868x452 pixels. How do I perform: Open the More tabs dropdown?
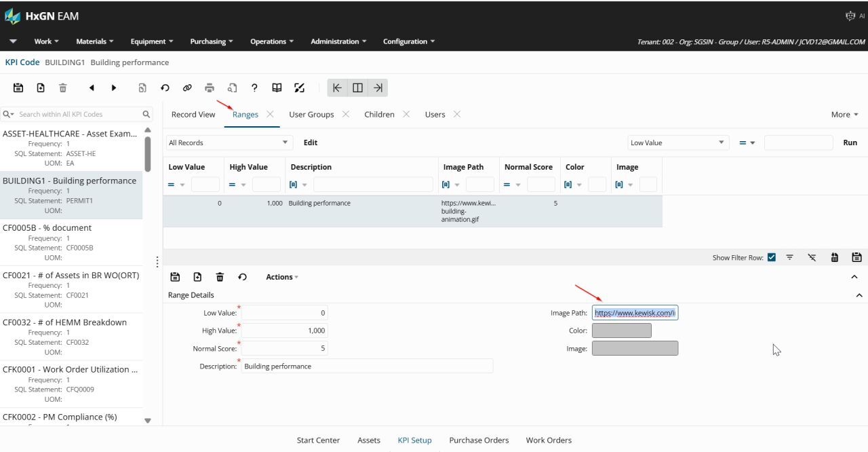click(x=844, y=115)
